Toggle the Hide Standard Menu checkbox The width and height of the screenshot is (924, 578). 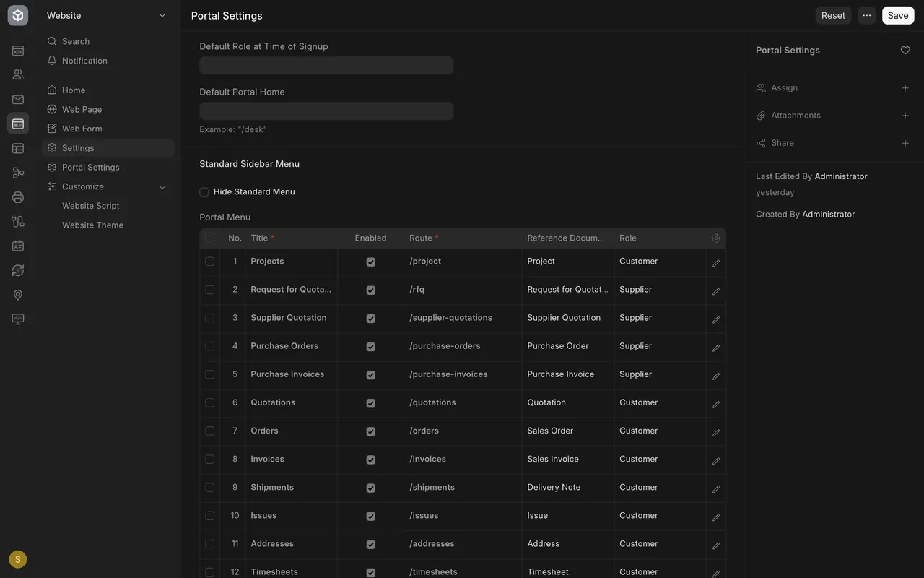click(204, 192)
